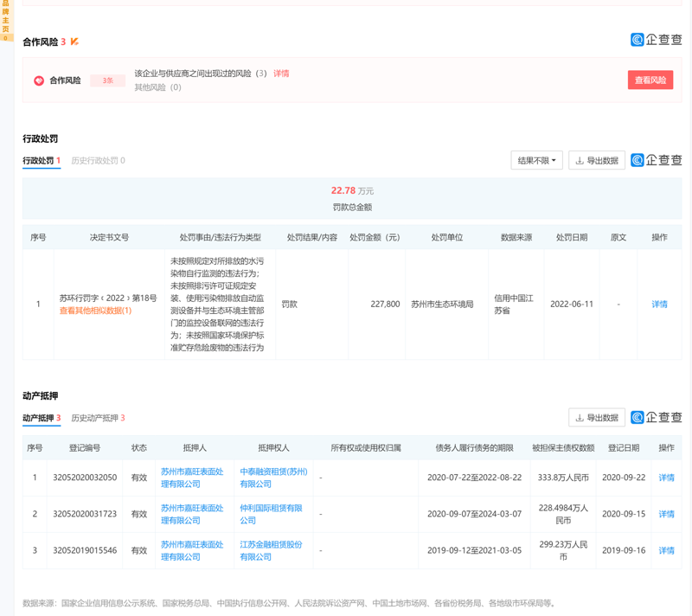
Task: Click the 决定书文号 column header
Action: (109, 237)
